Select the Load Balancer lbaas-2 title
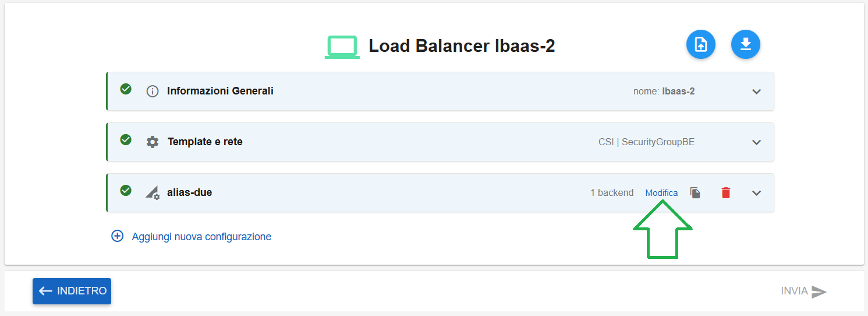 pos(462,46)
